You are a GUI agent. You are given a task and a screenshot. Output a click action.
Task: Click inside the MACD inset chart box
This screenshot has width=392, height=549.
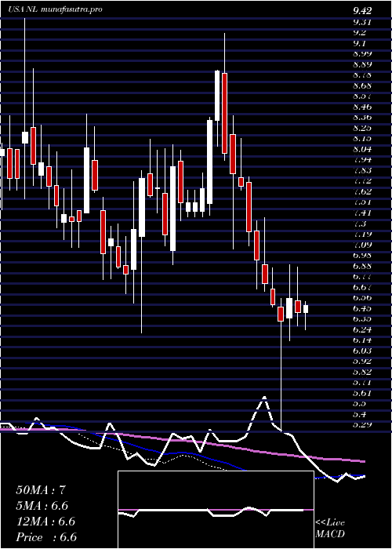216,510
